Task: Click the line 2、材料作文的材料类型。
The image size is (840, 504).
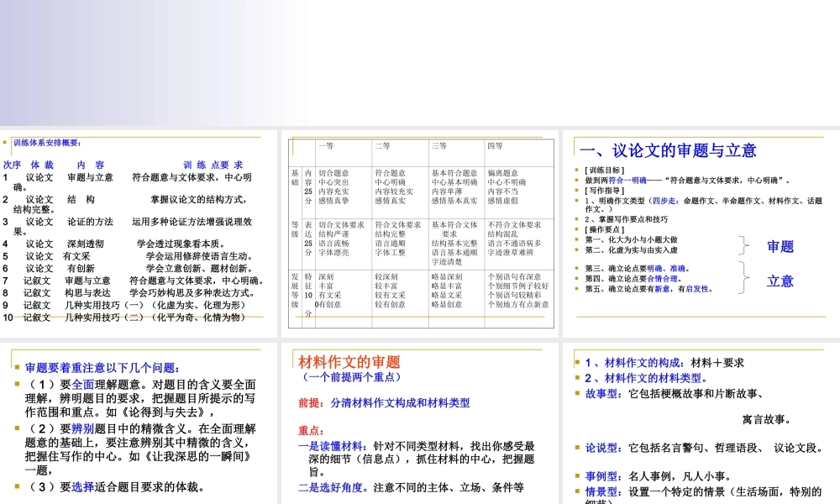Action: [x=647, y=378]
